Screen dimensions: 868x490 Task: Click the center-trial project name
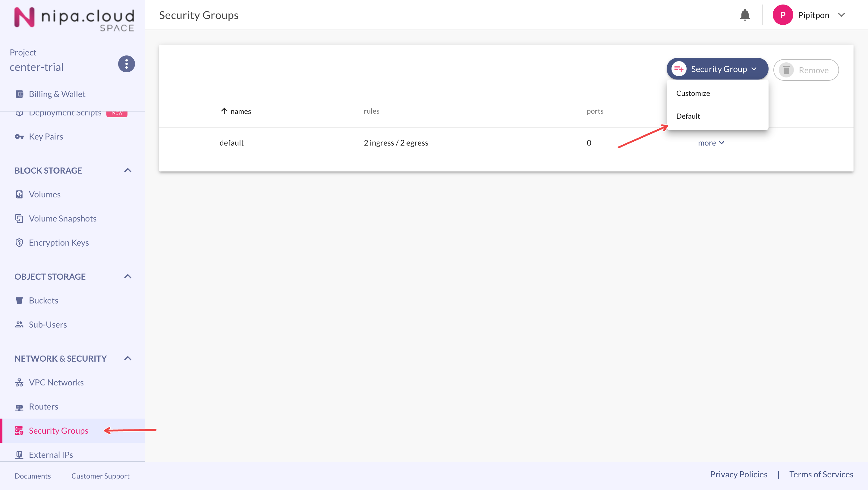36,67
